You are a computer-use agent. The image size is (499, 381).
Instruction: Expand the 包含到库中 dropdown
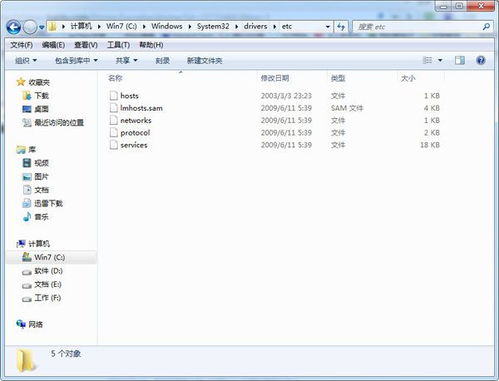[x=76, y=60]
